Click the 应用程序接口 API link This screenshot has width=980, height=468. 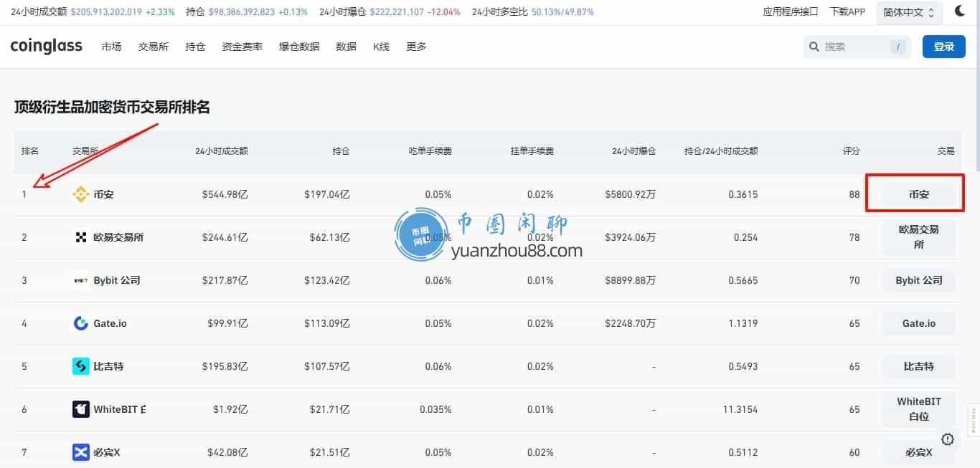tap(790, 12)
